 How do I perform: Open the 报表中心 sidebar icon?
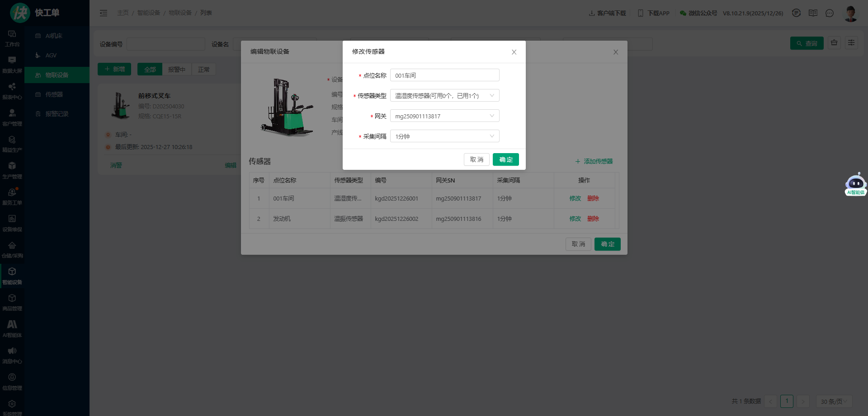(x=12, y=91)
